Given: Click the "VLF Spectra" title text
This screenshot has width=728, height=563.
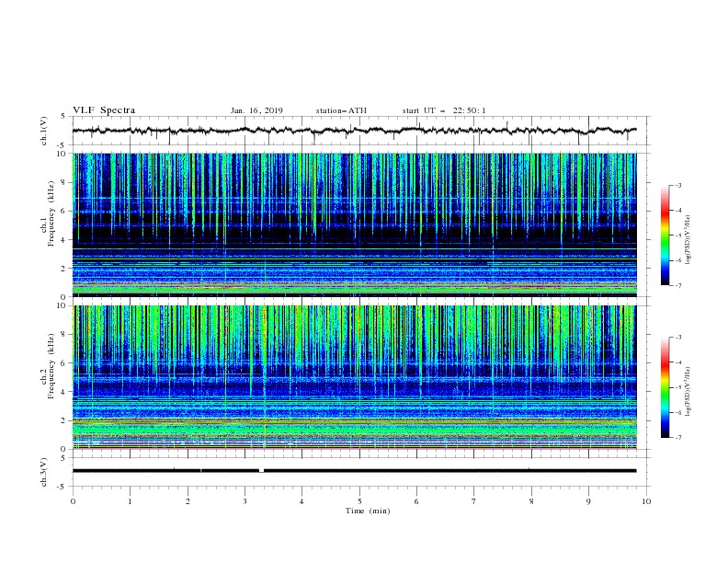Looking at the screenshot, I should click(x=104, y=110).
